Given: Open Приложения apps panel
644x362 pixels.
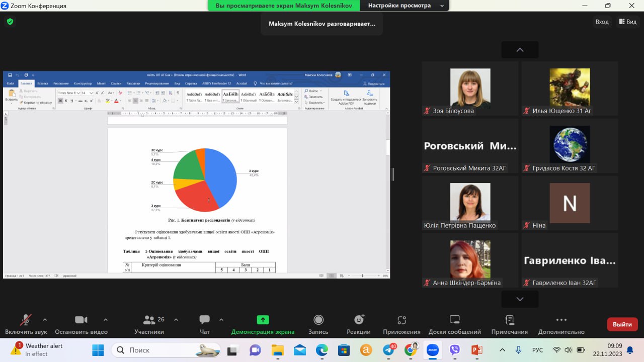Looking at the screenshot, I should [401, 324].
